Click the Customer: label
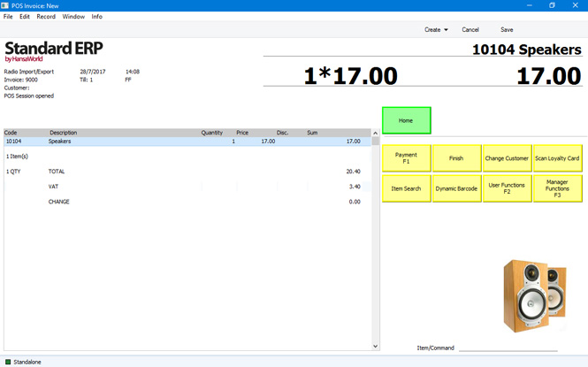The height and width of the screenshot is (367, 588). [17, 88]
